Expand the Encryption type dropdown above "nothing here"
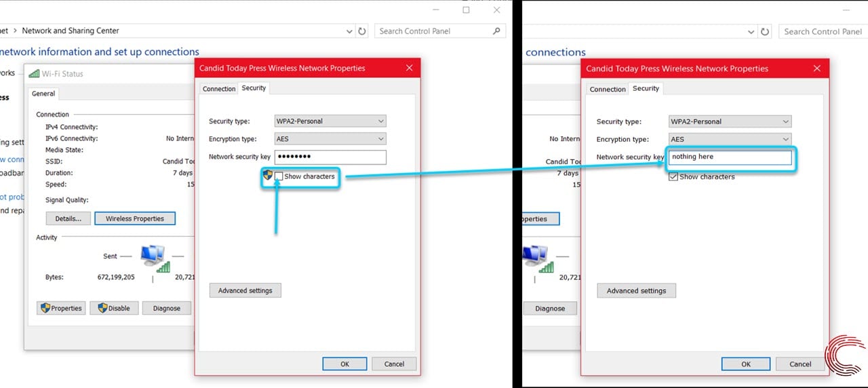This screenshot has height=388, width=868. [729, 139]
